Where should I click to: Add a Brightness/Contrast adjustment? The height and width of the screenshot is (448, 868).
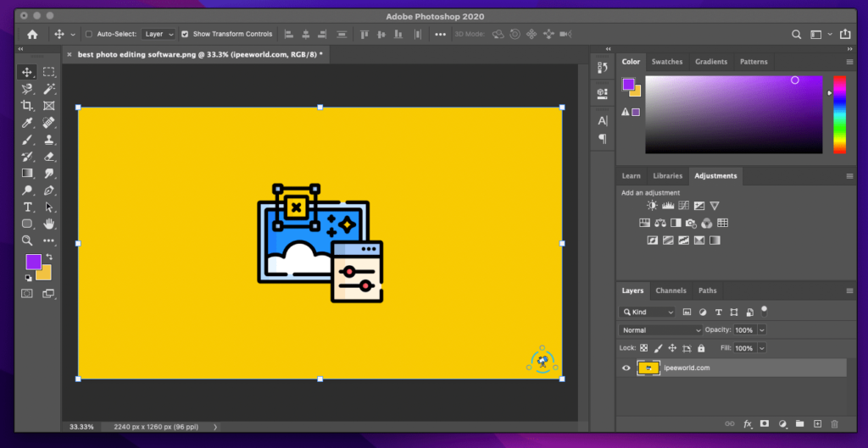pos(653,206)
